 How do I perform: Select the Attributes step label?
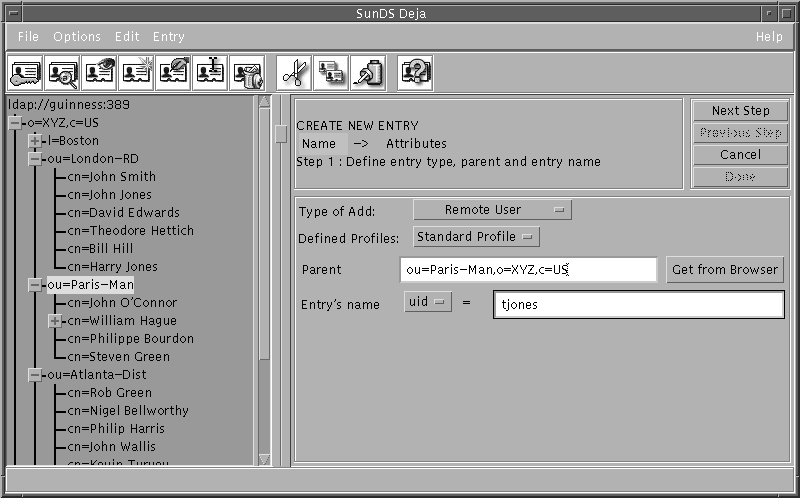pyautogui.click(x=416, y=143)
